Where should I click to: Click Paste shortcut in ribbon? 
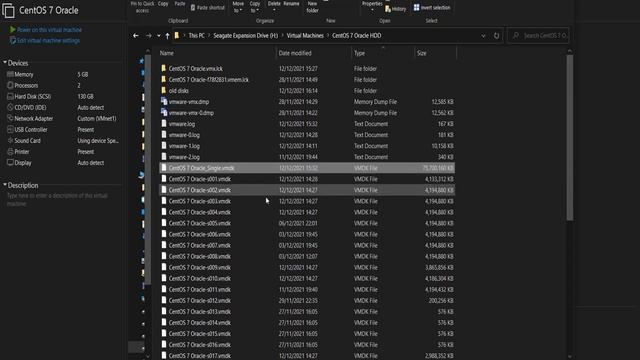coord(208,8)
